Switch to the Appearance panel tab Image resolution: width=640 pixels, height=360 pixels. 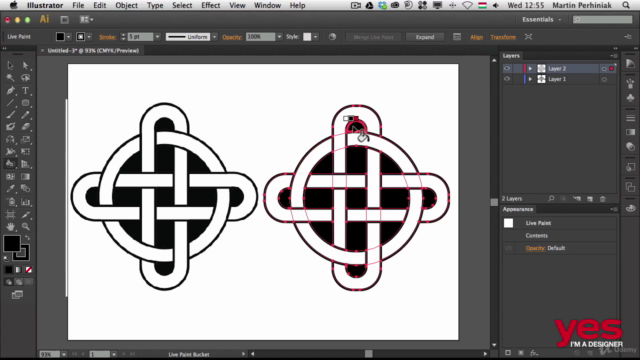coord(518,209)
